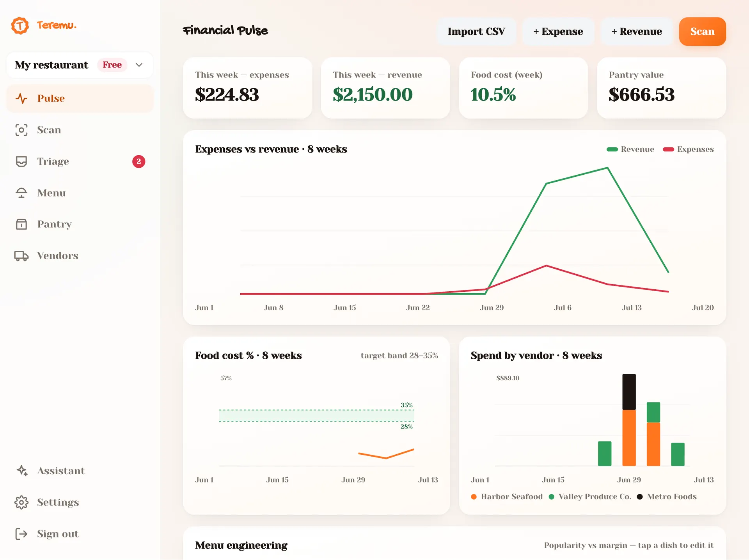Open the Pantry section
The height and width of the screenshot is (560, 749).
80,224
